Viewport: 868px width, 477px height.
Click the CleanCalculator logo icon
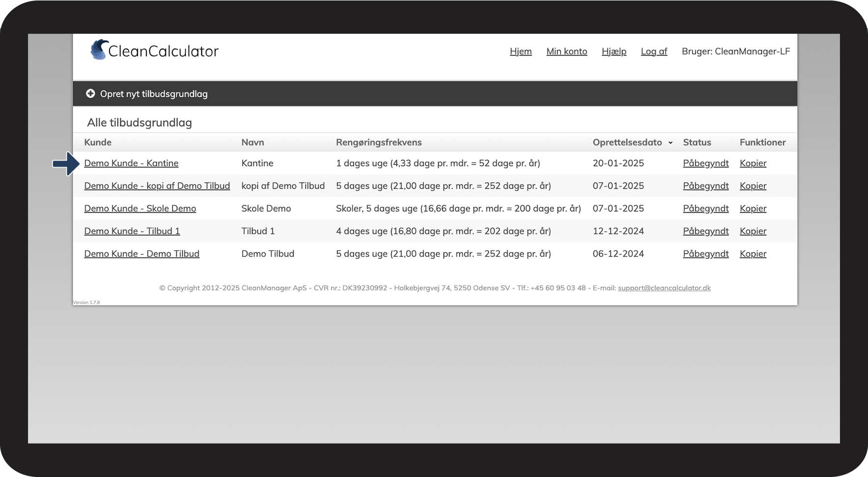pos(99,50)
